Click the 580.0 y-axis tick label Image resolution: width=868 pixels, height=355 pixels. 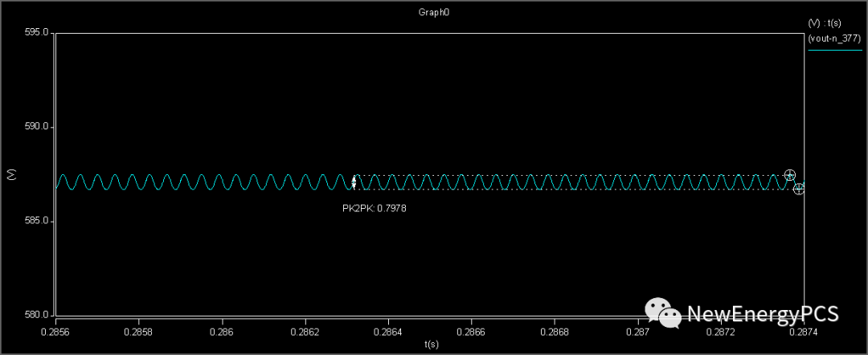click(x=38, y=315)
